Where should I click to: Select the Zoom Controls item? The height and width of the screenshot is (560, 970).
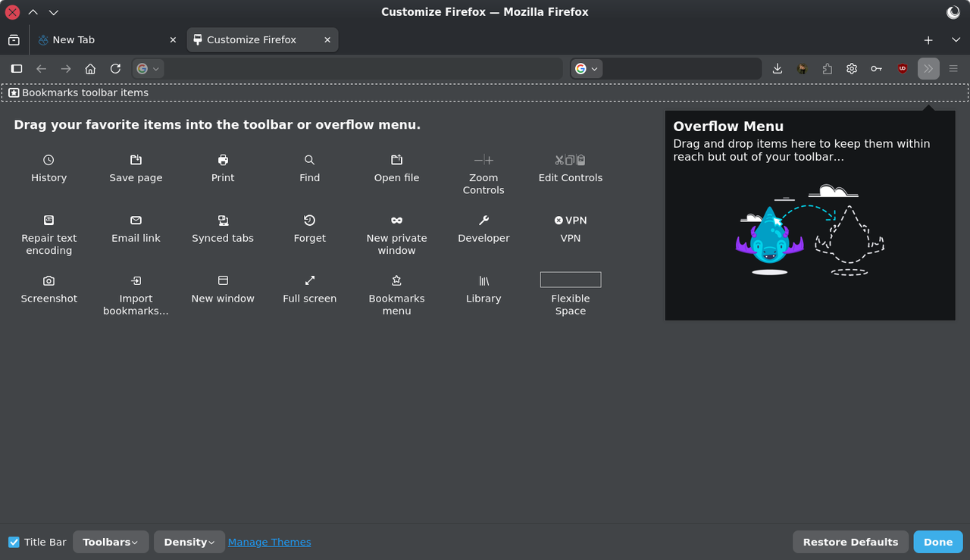pos(483,174)
